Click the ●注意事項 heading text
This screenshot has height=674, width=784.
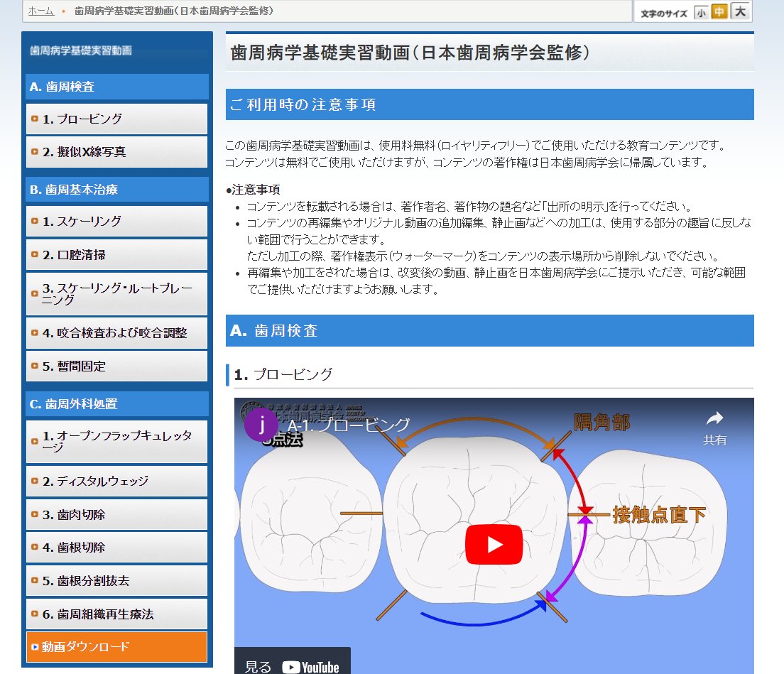(x=253, y=190)
